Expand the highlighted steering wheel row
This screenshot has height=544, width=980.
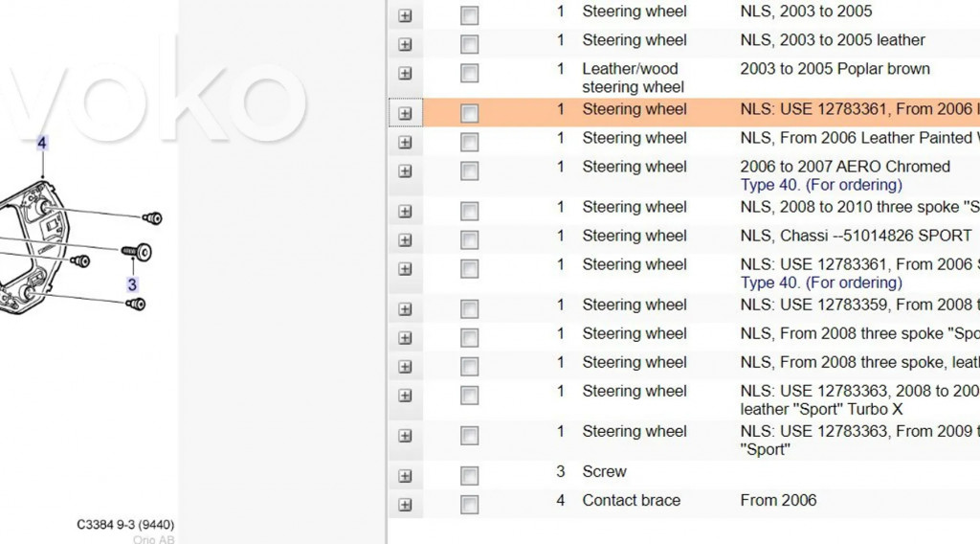(405, 114)
